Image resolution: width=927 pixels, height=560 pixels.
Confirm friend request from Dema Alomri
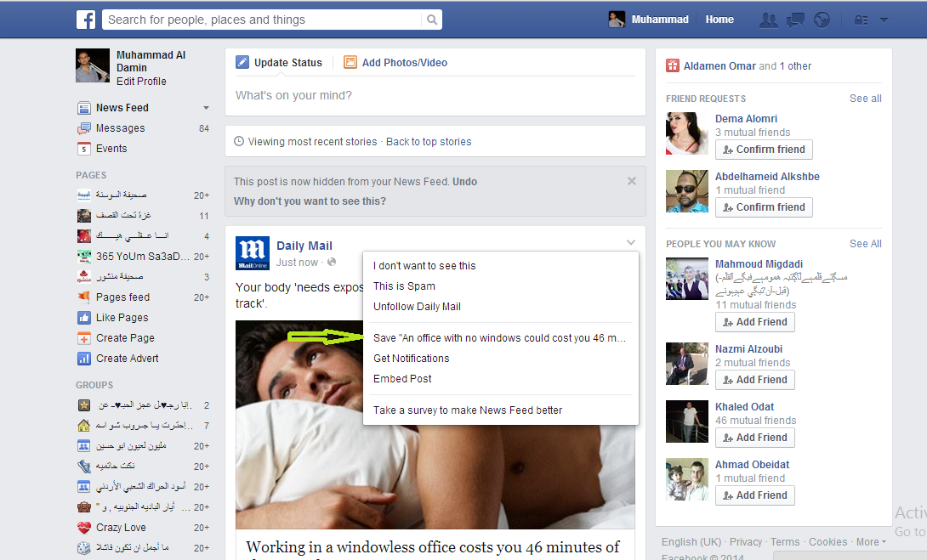(764, 150)
